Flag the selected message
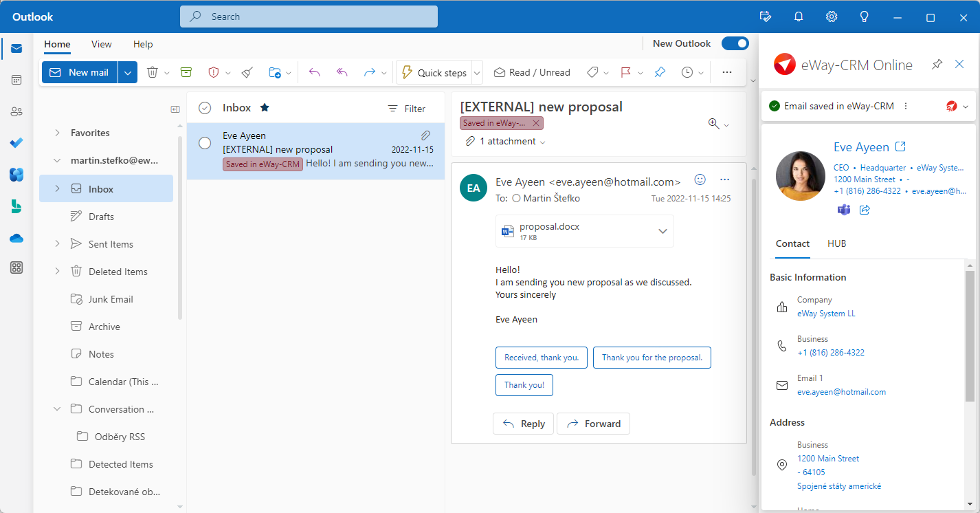Screen dimensions: 980x513 coord(625,72)
